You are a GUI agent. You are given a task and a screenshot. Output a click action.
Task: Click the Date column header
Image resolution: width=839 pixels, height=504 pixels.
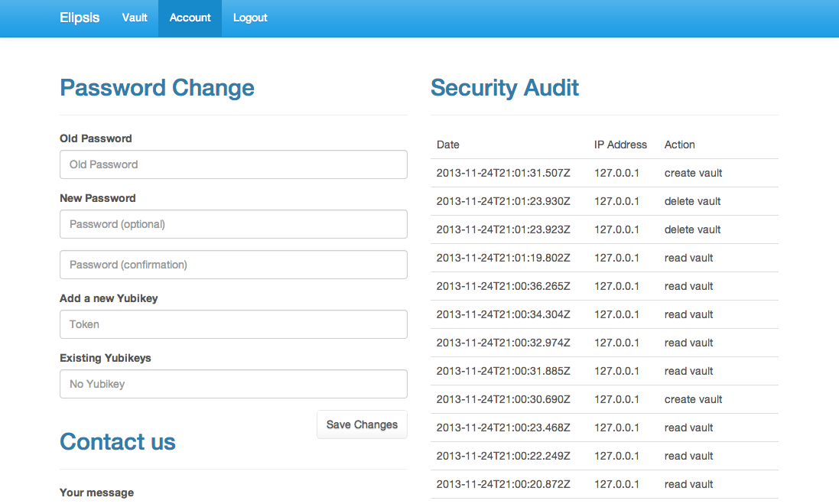[448, 145]
